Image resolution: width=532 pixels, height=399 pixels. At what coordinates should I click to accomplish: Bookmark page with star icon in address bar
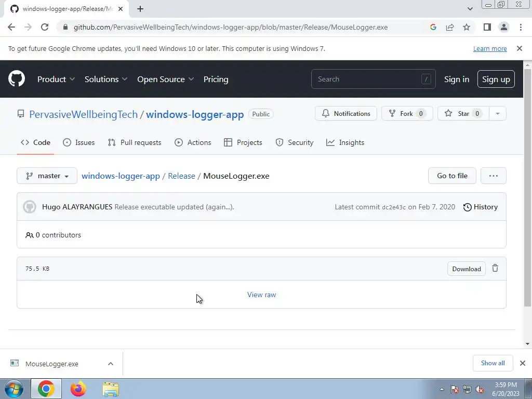[467, 27]
